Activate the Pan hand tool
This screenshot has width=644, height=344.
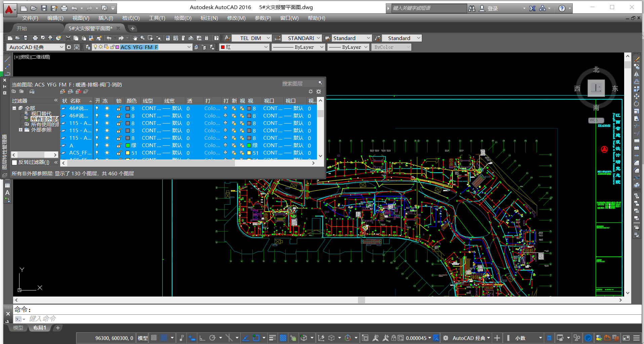pos(135,38)
